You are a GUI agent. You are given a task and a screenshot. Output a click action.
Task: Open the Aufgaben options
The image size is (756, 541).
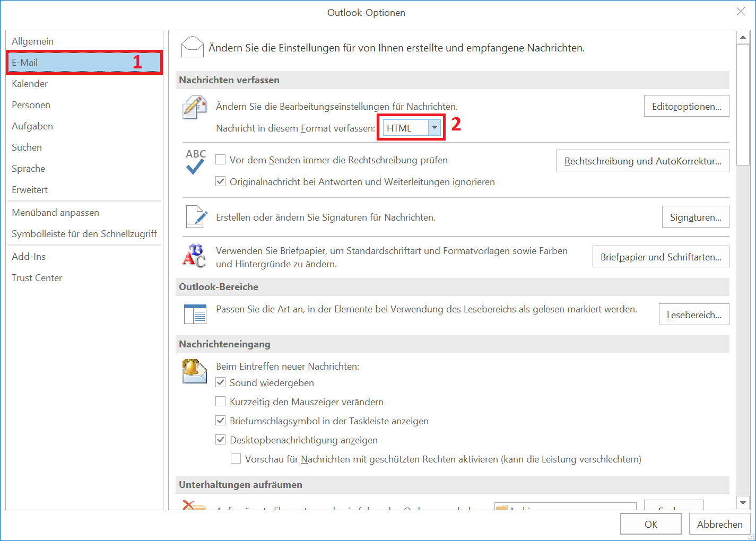click(x=84, y=126)
